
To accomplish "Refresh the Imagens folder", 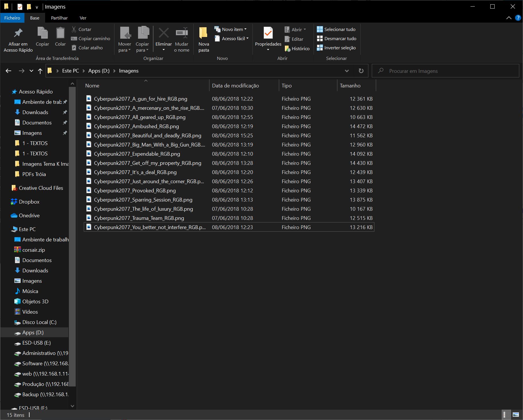I will coord(361,71).
